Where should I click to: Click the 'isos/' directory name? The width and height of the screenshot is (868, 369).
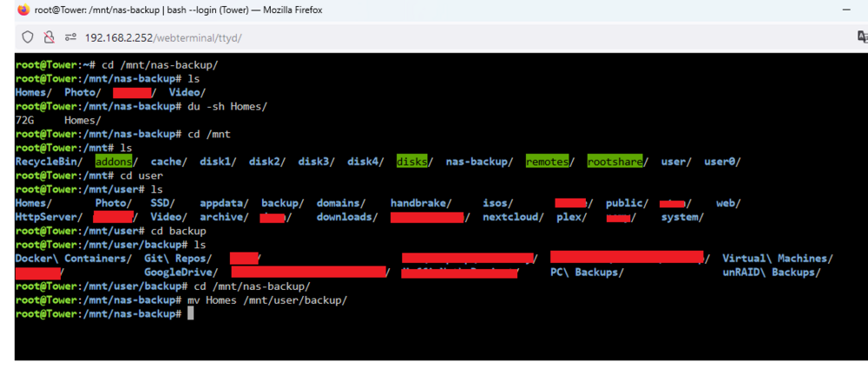tap(497, 203)
